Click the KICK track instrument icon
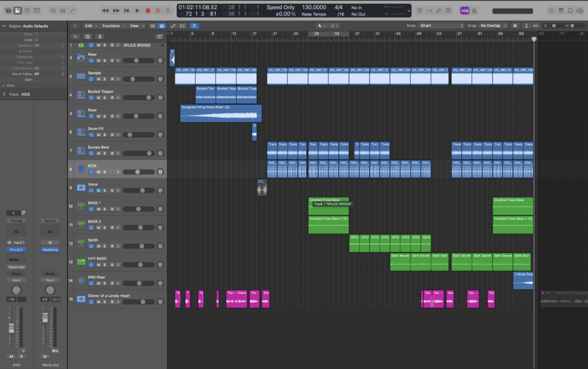This screenshot has width=588, height=369. [x=80, y=169]
